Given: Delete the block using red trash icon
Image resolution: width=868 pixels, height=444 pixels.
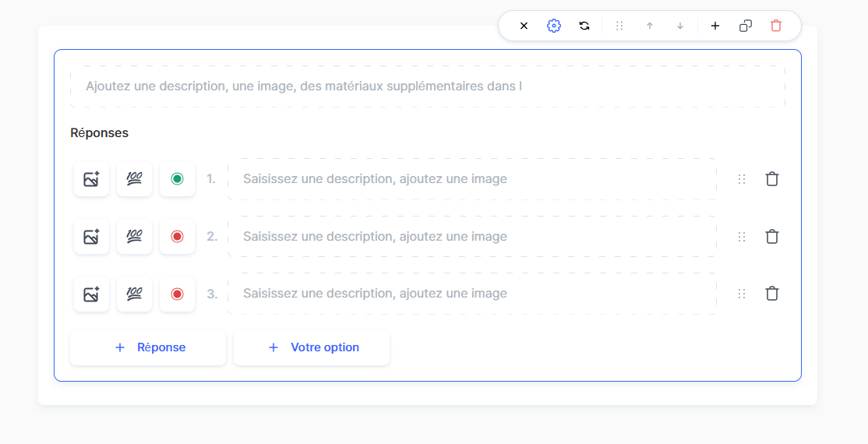Looking at the screenshot, I should tap(776, 26).
